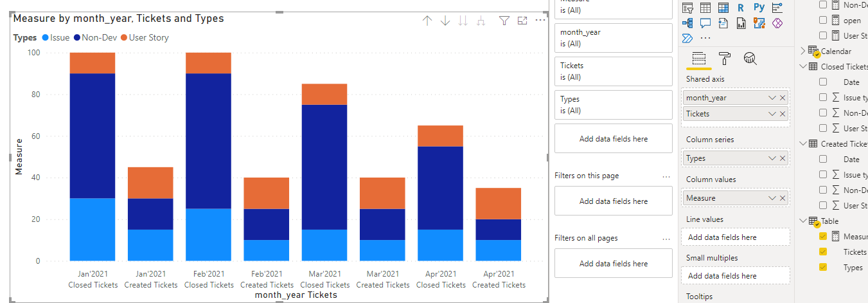
Task: Open the chart's more options ellipsis
Action: [x=540, y=21]
